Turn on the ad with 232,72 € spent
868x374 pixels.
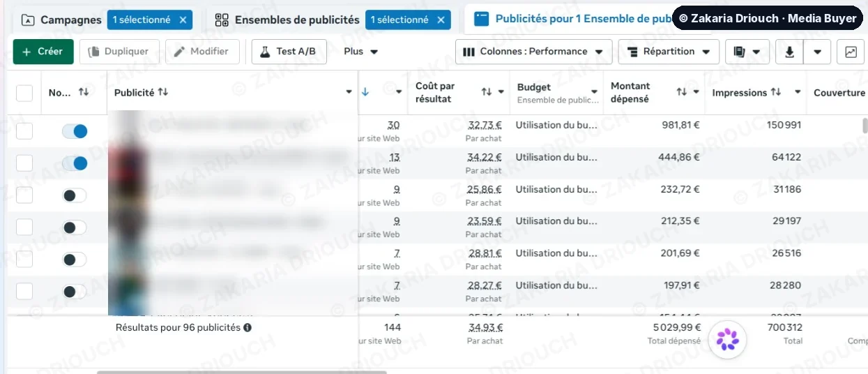coord(75,195)
